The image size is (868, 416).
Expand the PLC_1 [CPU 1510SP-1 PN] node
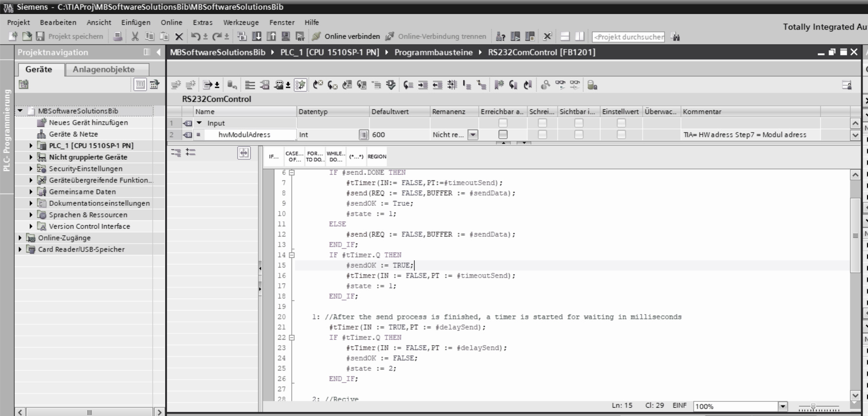31,146
